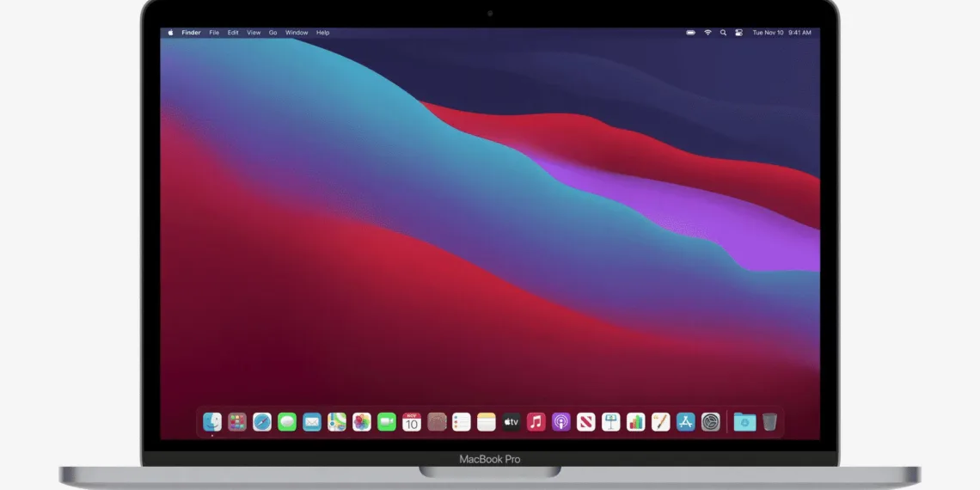The height and width of the screenshot is (490, 980).
Task: Click the date and time 'Tue Nov 10 9:41 AM'
Action: pos(782,33)
